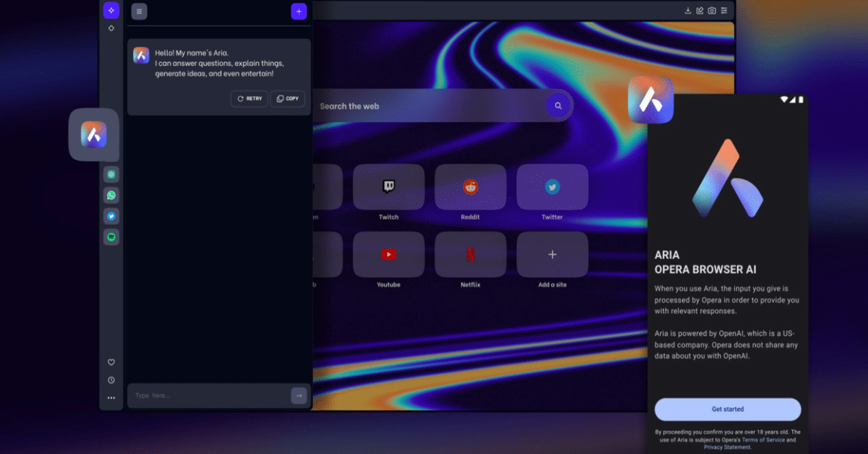
Task: Open the Spotify sidebar player
Action: coord(111,237)
